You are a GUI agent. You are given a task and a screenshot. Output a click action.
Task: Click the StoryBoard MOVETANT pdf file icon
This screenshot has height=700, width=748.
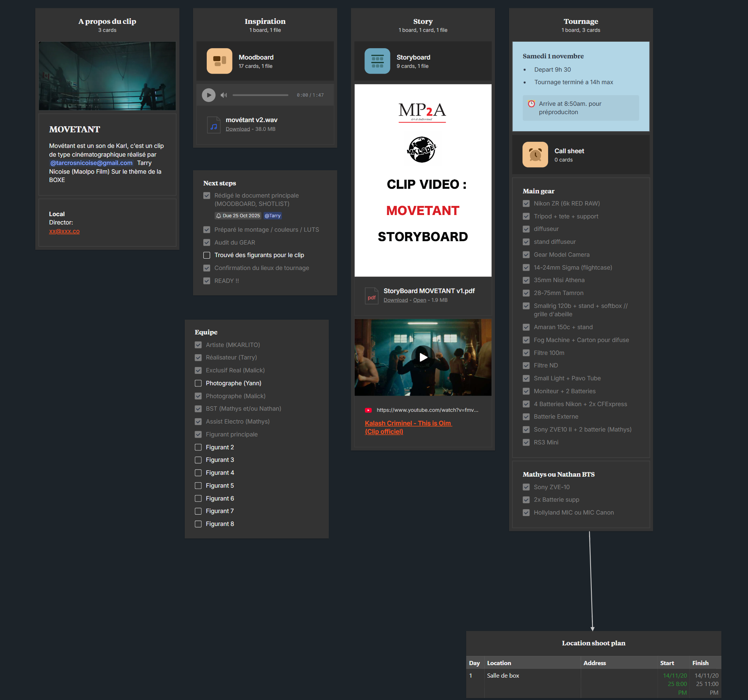click(371, 295)
